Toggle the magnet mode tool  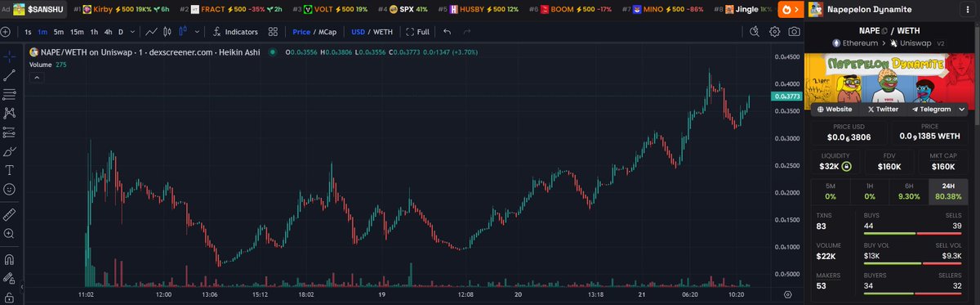10,260
